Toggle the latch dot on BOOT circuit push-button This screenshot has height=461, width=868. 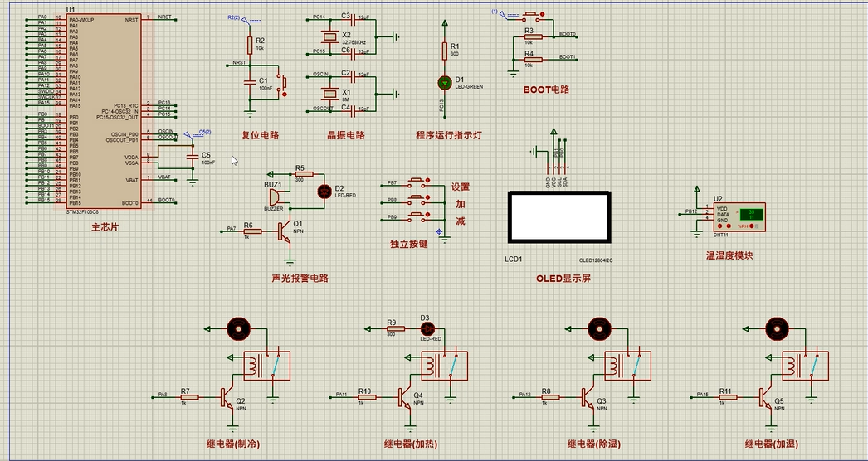(x=542, y=14)
